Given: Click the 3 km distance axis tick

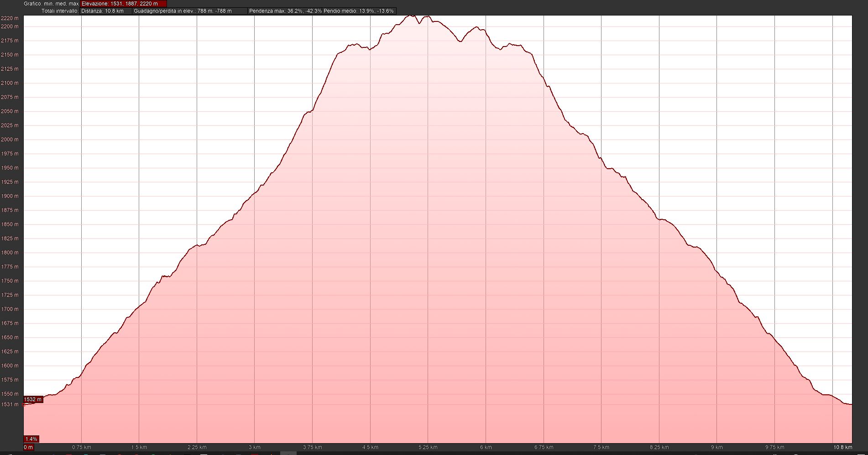Looking at the screenshot, I should (x=254, y=447).
